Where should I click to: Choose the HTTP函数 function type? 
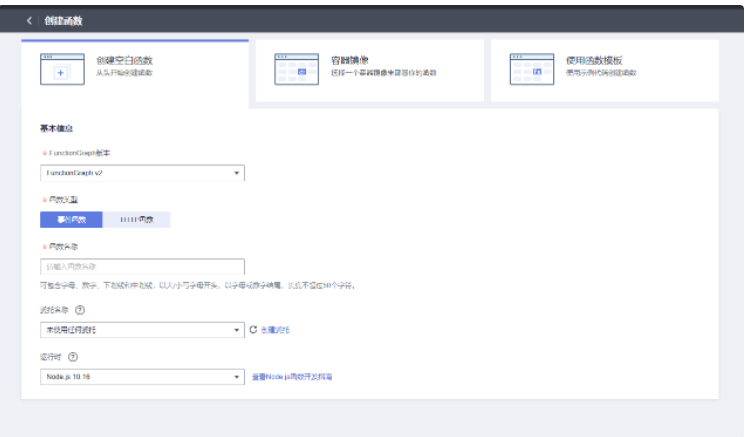pos(136,219)
